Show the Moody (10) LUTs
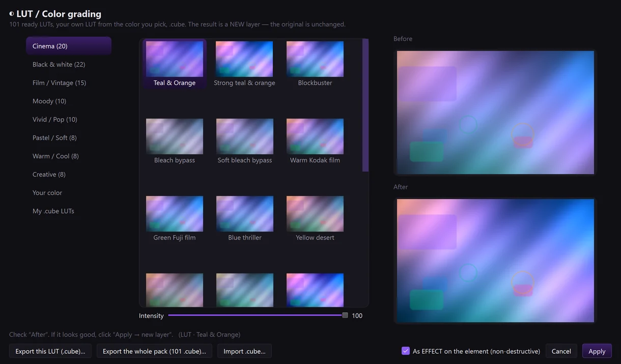This screenshot has height=364, width=621. (x=69, y=101)
